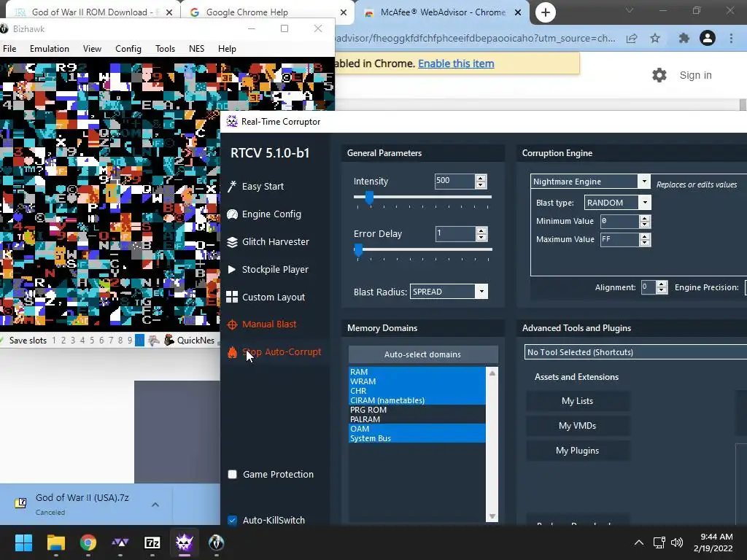The height and width of the screenshot is (560, 747).
Task: Toggle System Bus memory domain
Action: [x=417, y=438]
